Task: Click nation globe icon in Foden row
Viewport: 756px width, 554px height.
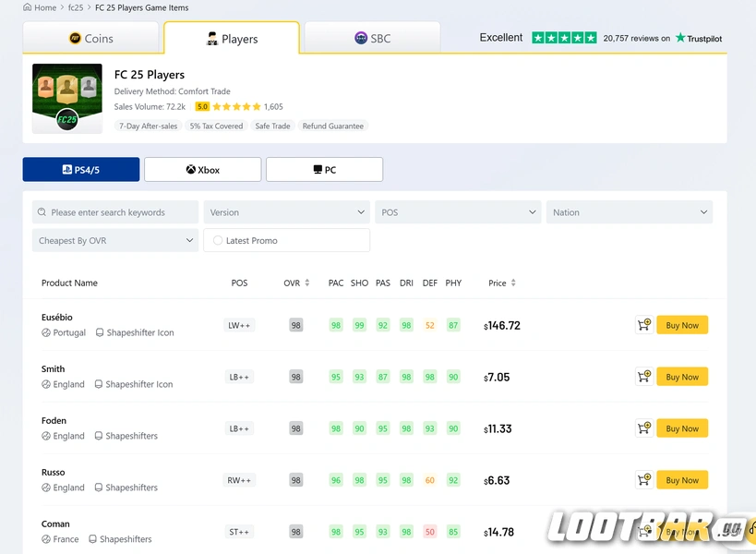Action: tap(46, 436)
